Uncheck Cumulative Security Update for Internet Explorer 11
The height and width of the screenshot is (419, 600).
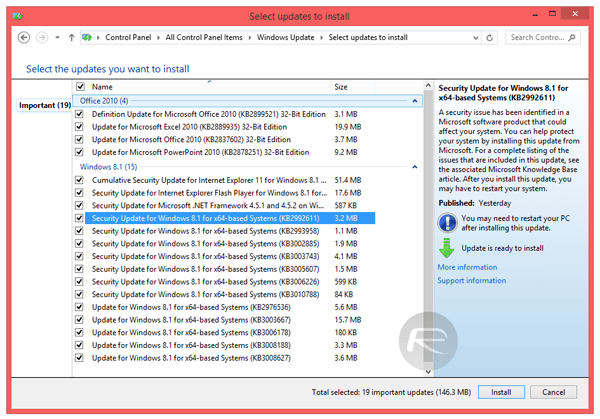tap(80, 180)
